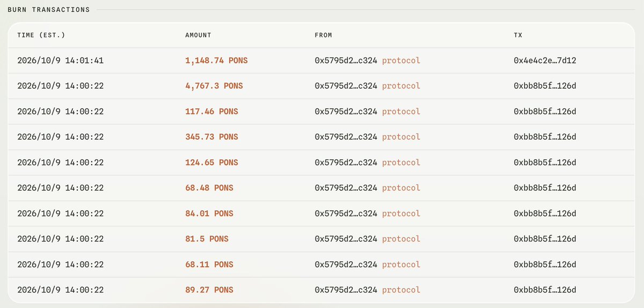Open from address in the 84.01 PONS row
The image size is (644, 308).
(346, 213)
